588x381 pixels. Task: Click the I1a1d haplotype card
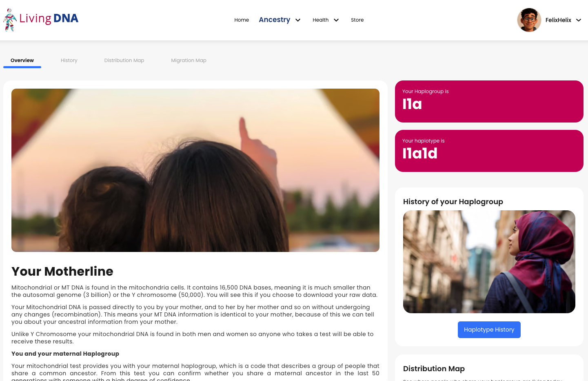click(489, 151)
